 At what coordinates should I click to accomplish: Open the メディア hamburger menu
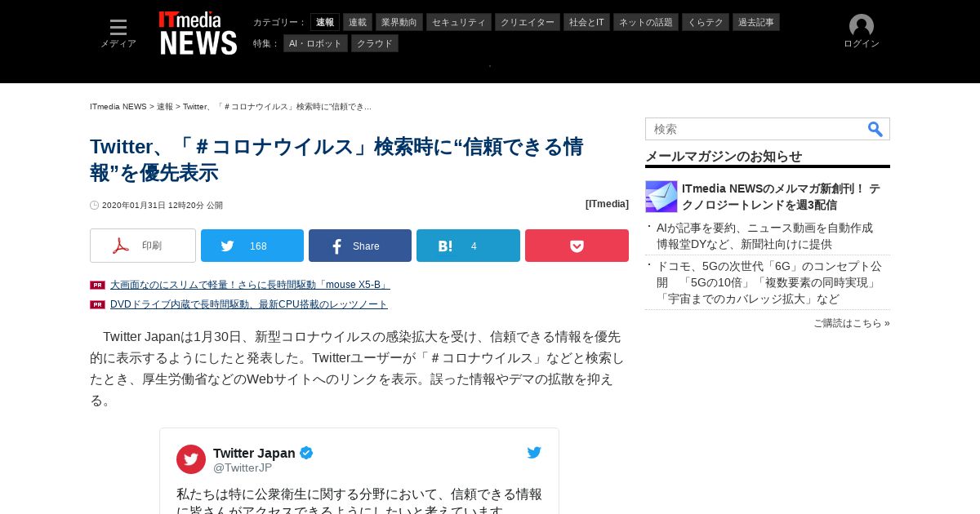118,33
